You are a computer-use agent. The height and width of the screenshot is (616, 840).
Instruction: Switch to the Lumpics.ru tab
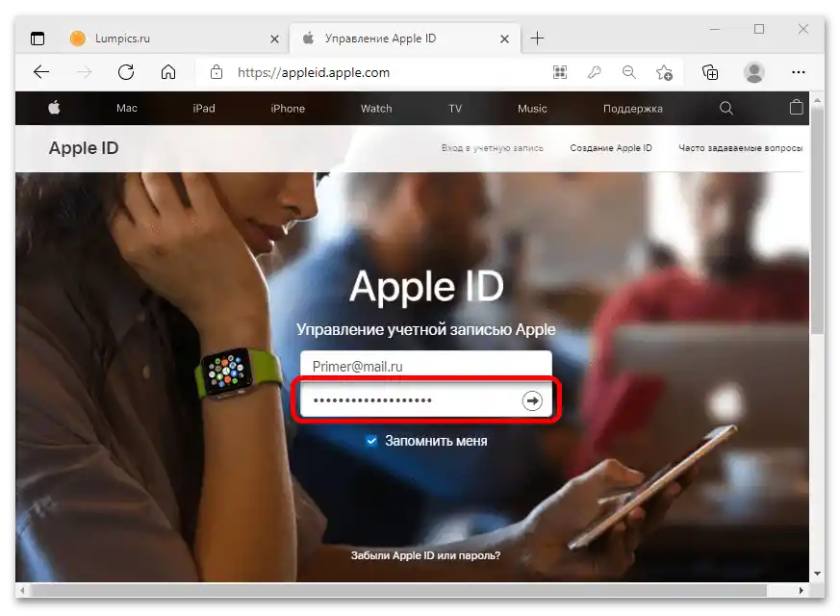click(x=175, y=38)
